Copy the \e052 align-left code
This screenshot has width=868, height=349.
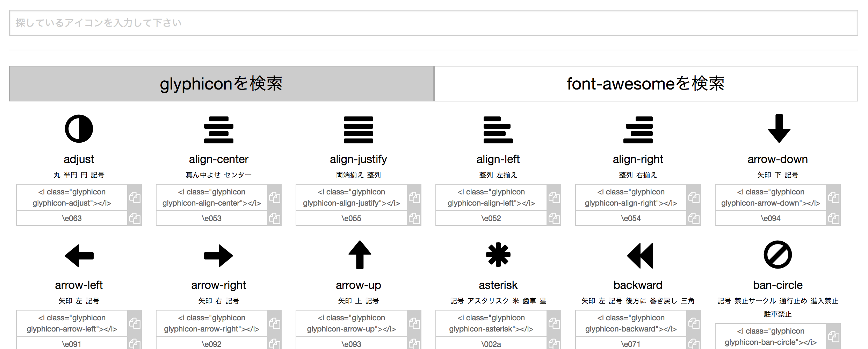pyautogui.click(x=554, y=219)
